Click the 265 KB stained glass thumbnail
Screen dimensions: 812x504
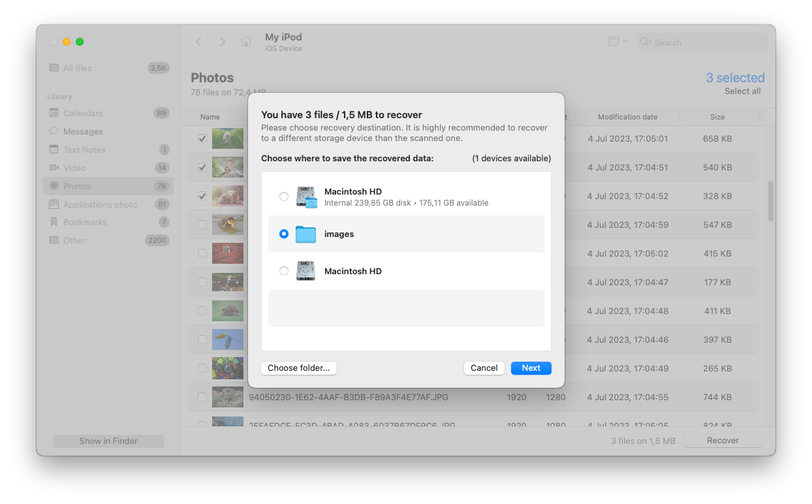point(228,368)
